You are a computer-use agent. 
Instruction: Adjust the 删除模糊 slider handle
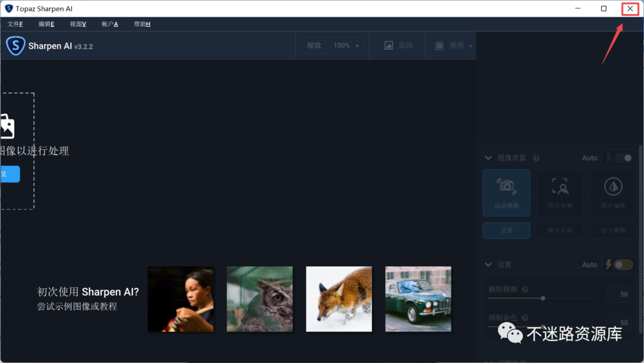click(543, 298)
